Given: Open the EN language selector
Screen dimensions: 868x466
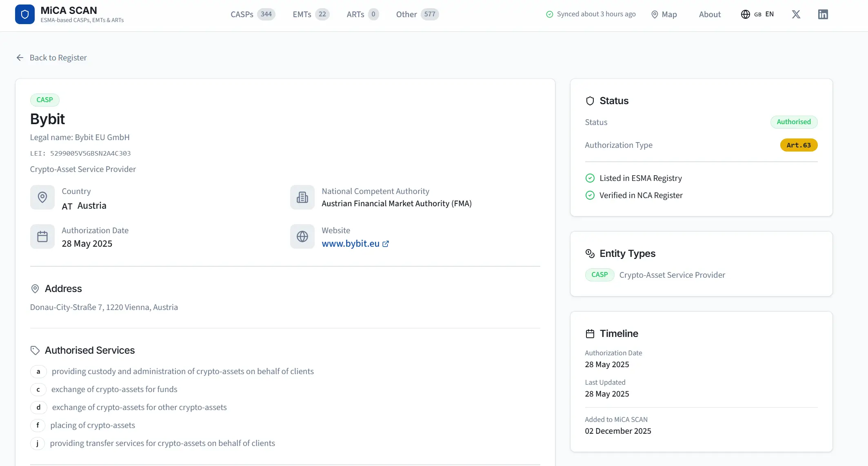Looking at the screenshot, I should coord(757,14).
